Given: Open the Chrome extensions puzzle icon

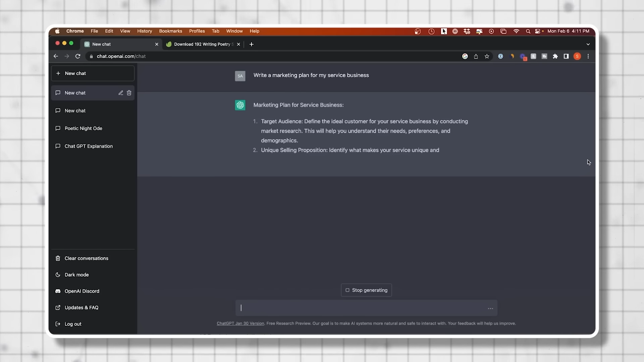Looking at the screenshot, I should pos(555,56).
